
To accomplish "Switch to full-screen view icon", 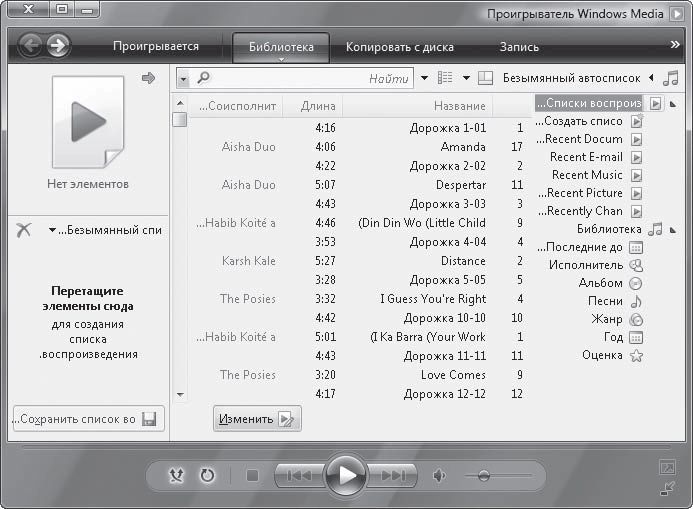I will 667,468.
